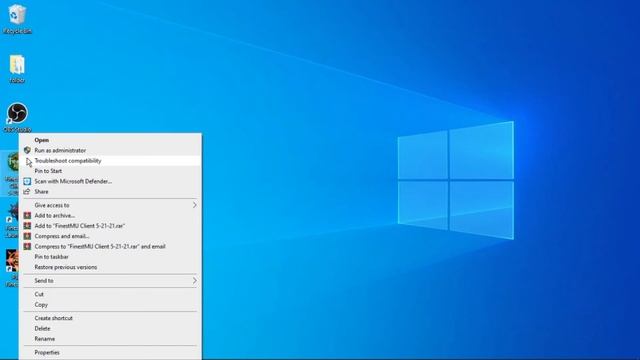
Task: Choose Scan with Microsoft Defender...
Action: pos(110,181)
